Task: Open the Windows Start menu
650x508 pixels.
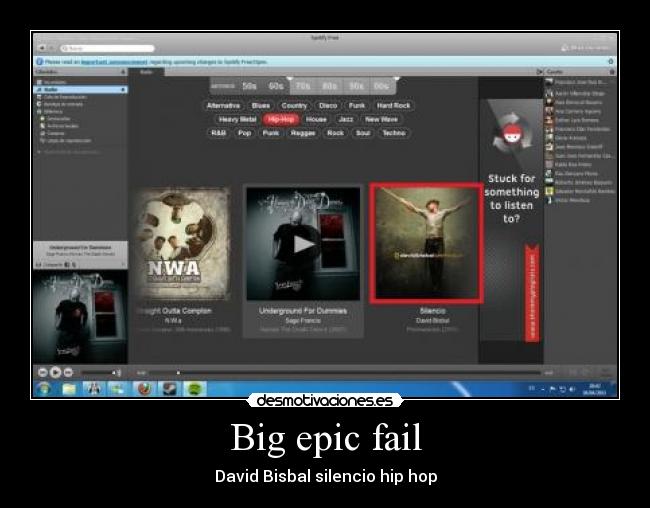Action: tap(44, 389)
